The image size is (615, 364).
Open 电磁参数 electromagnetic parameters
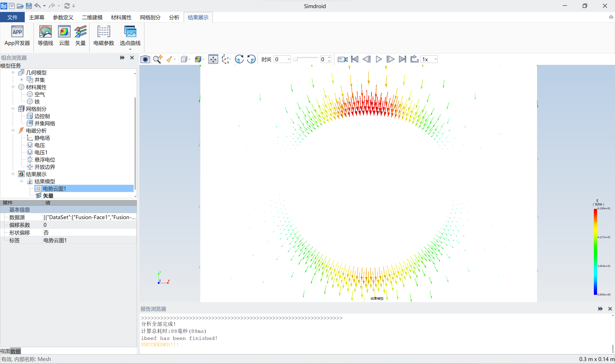pos(104,36)
